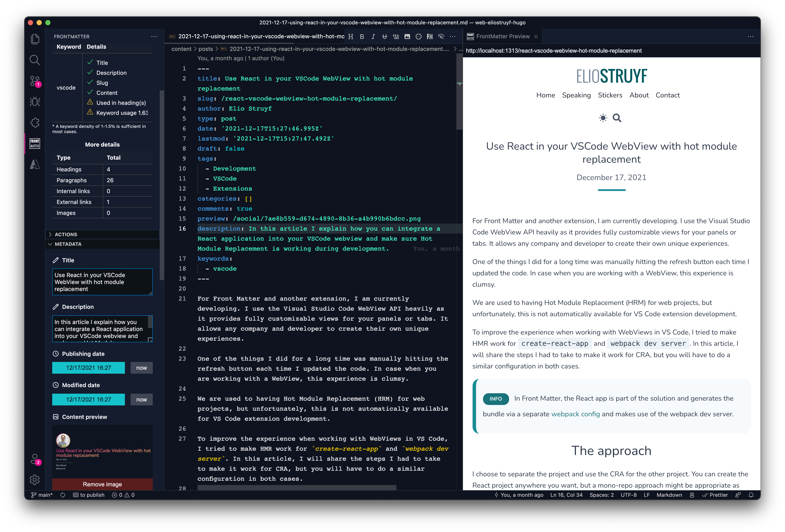
Task: Open the Run and Debug view
Action: 35,102
